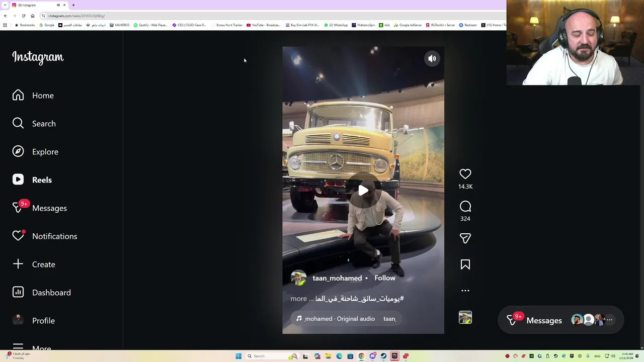Open File Explorer from the taskbar
644x362 pixels.
[x=328, y=356]
